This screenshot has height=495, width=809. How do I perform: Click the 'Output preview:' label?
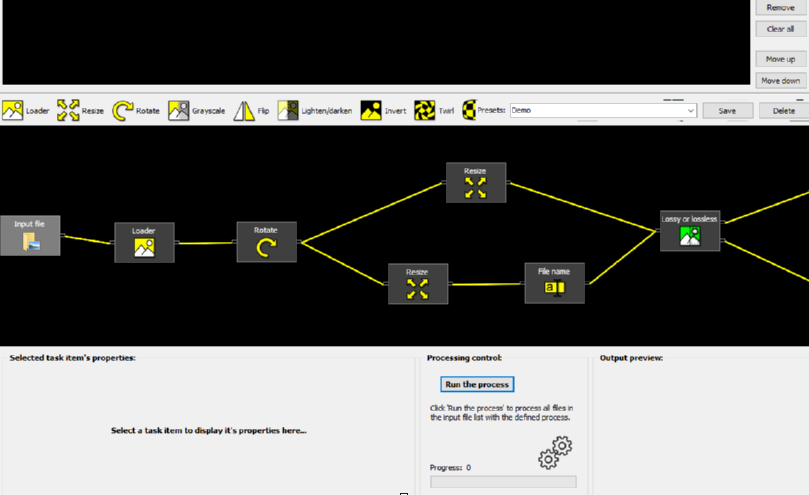(631, 358)
